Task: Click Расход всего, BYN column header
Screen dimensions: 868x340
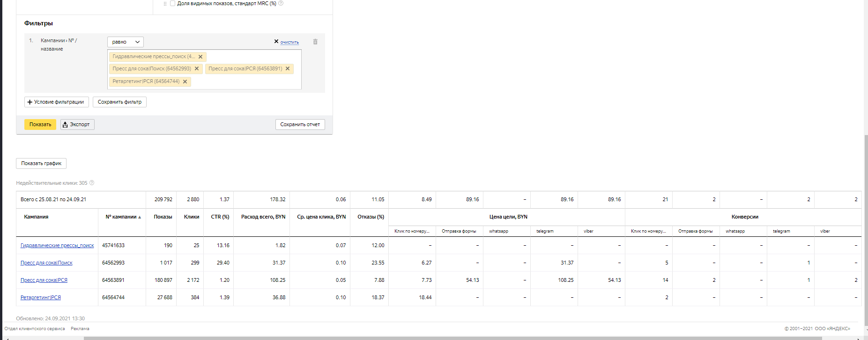Action: [263, 217]
